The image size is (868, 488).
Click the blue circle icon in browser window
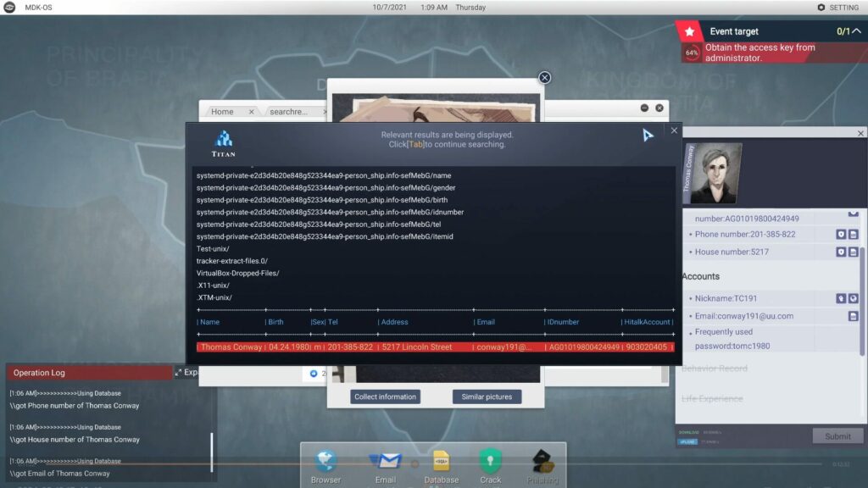click(314, 374)
